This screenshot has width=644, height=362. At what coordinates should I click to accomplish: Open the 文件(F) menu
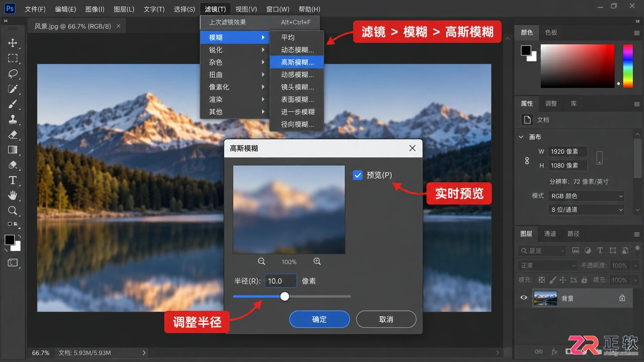[x=35, y=9]
